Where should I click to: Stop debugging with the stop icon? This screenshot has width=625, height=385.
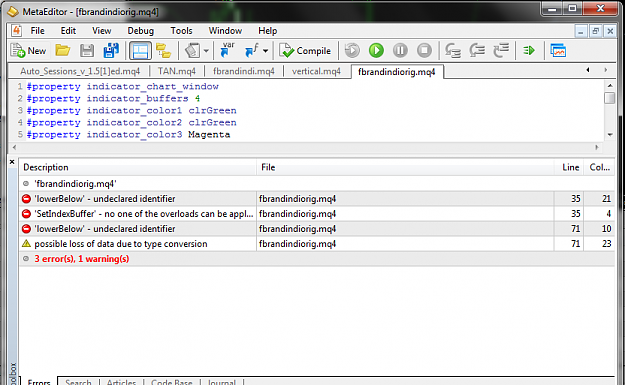[x=424, y=51]
